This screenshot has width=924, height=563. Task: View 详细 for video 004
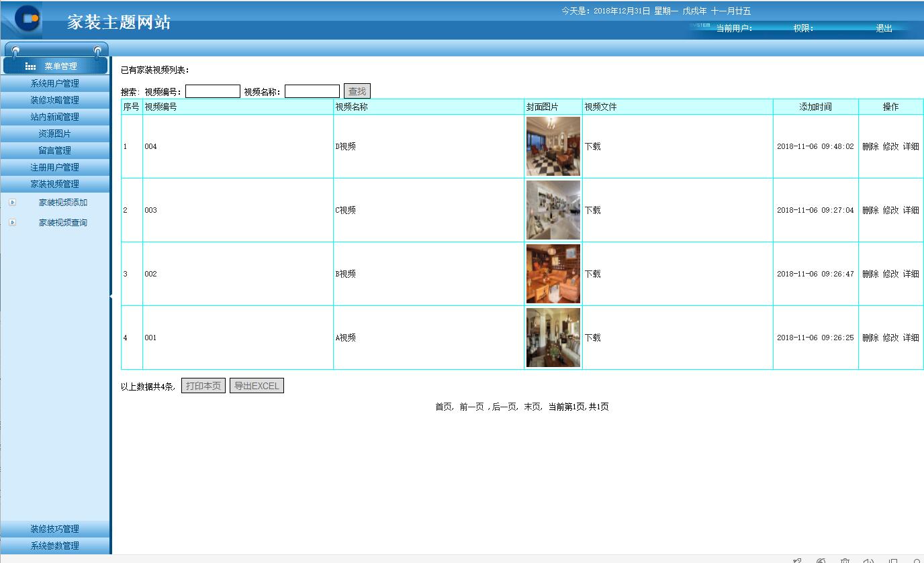[x=911, y=146]
